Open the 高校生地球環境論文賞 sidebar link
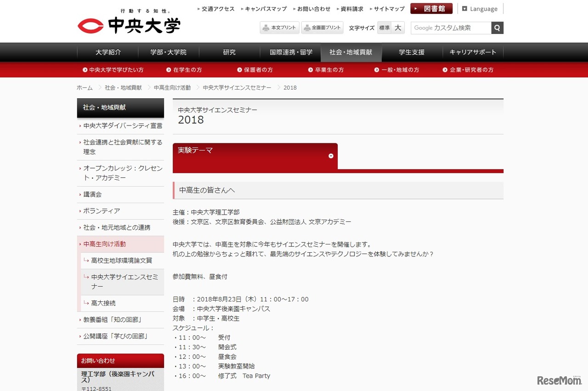Screen dimensions: 588x391 tap(120, 261)
